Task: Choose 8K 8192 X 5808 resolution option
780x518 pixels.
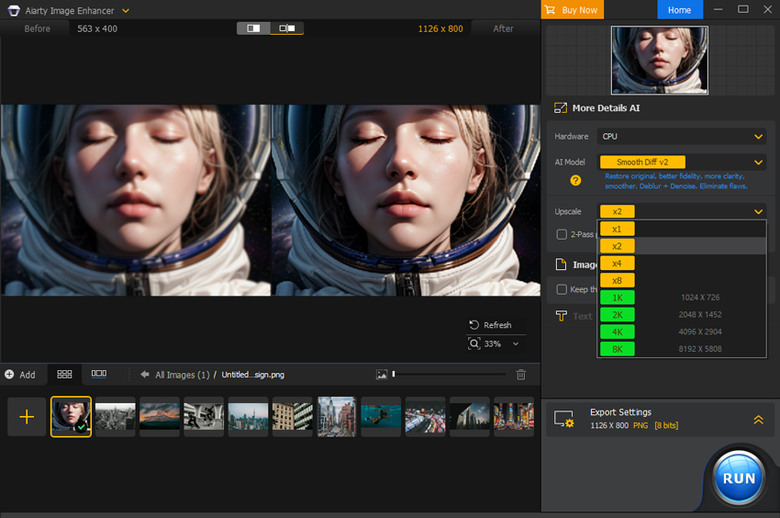Action: 682,349
